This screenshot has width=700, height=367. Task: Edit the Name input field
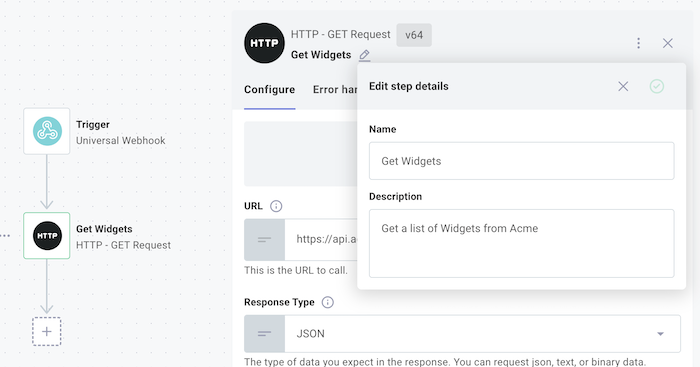pyautogui.click(x=521, y=161)
